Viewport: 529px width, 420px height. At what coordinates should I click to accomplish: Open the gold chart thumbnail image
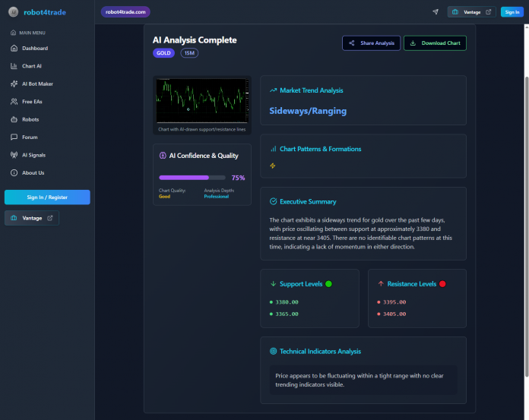pos(202,100)
